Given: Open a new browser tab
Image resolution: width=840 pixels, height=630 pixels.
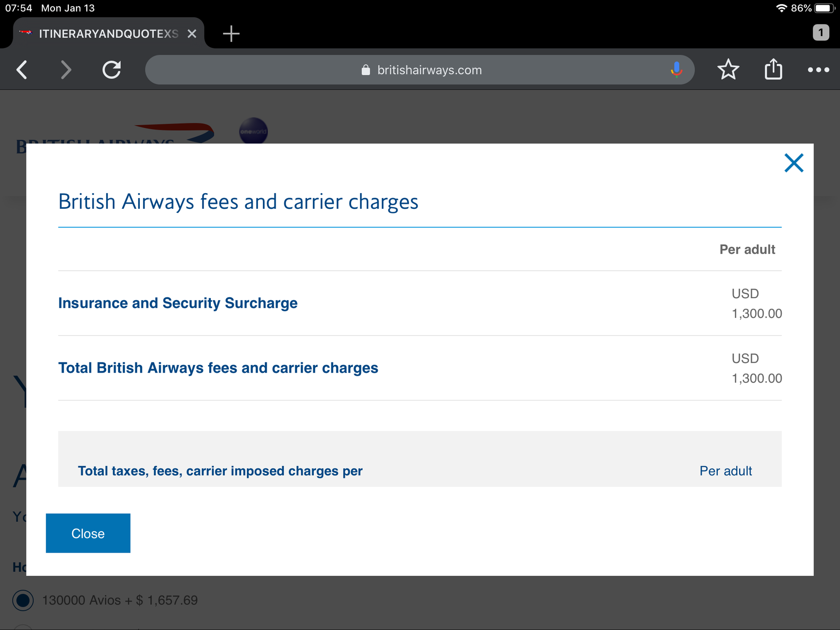Looking at the screenshot, I should (x=231, y=34).
